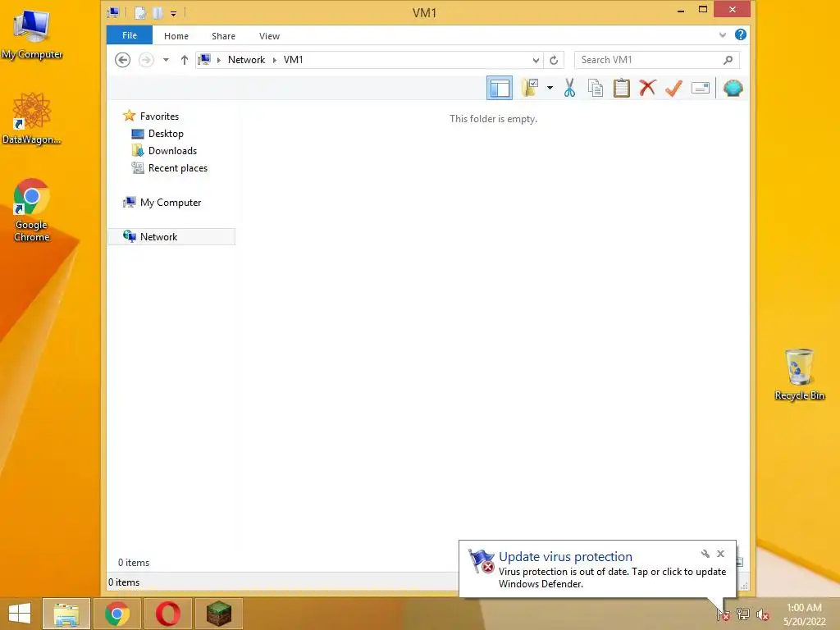Select the Recycle Bin desktop icon
This screenshot has width=840, height=630.
click(799, 374)
